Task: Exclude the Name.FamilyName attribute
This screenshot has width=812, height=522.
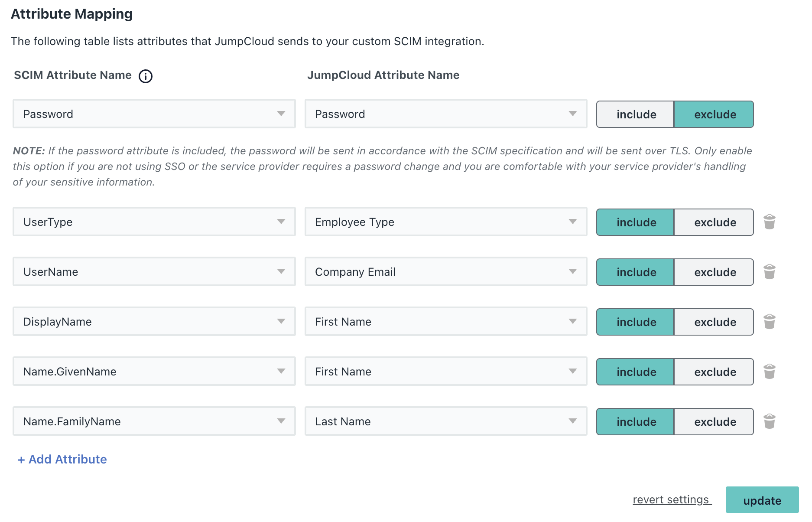Action: tap(714, 422)
